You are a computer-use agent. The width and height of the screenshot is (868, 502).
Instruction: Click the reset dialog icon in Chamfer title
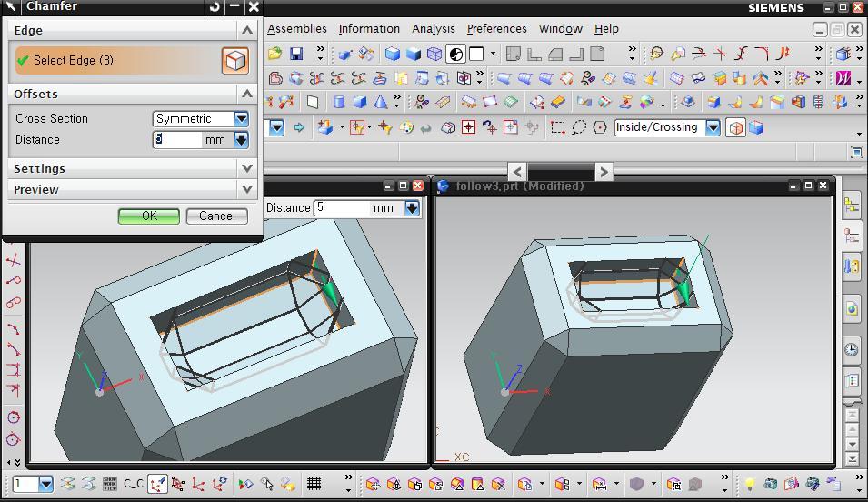tap(215, 7)
